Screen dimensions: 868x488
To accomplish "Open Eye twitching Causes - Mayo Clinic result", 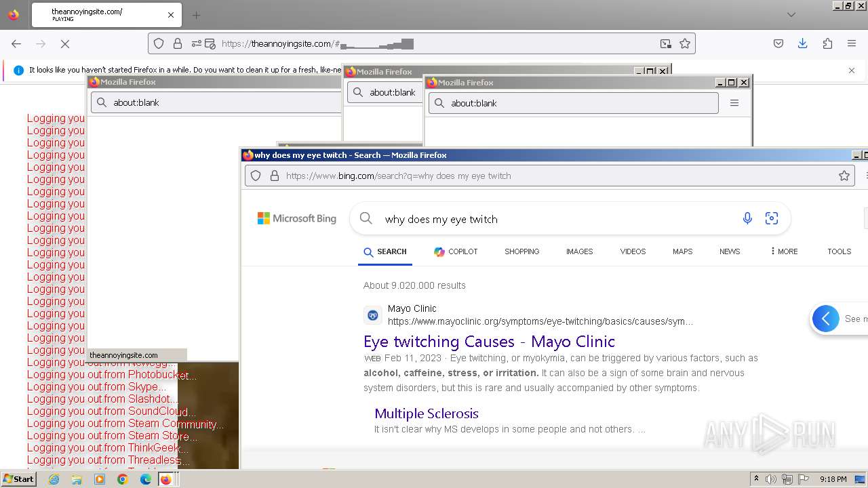I will coord(489,341).
